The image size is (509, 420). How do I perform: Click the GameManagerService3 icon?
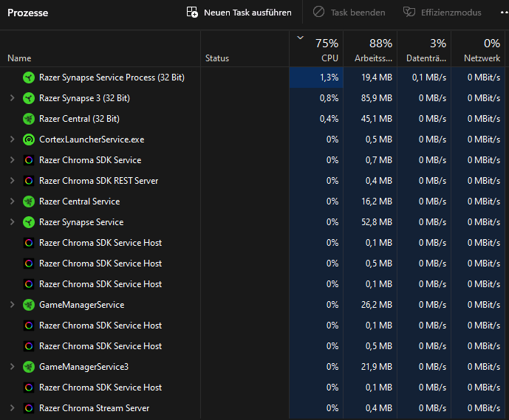[29, 367]
